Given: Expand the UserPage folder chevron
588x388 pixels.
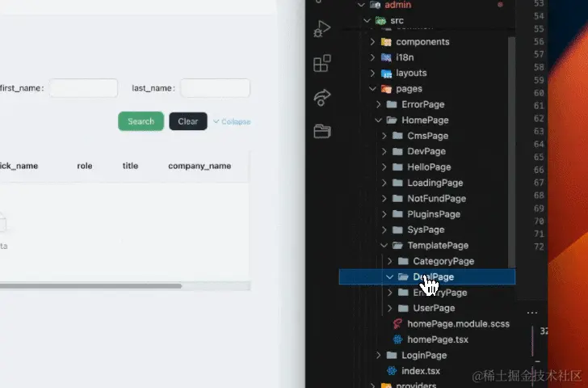Looking at the screenshot, I should pos(389,308).
